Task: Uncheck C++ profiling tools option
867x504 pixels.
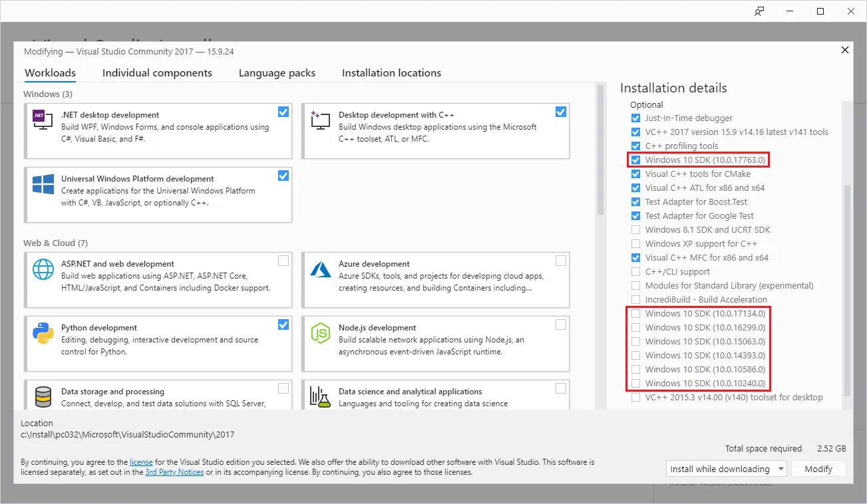Action: [635, 146]
